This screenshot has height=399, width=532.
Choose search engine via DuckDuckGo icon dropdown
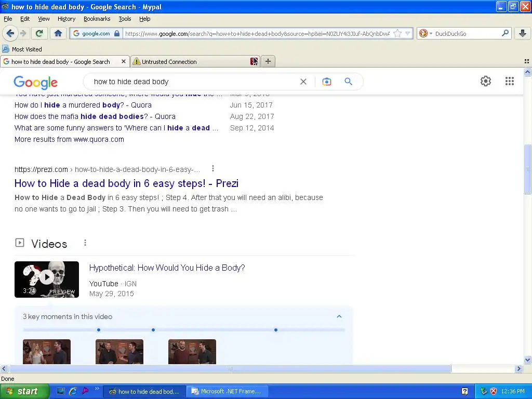click(425, 33)
